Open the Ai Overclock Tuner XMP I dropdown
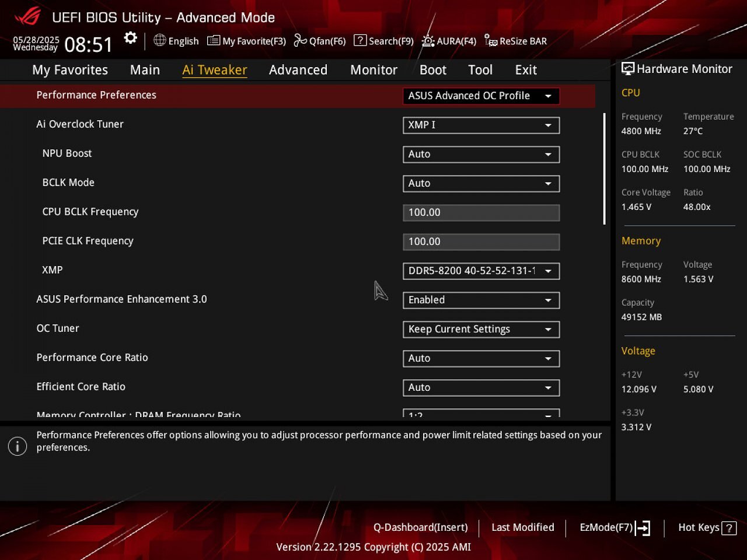This screenshot has width=747, height=560. click(481, 125)
